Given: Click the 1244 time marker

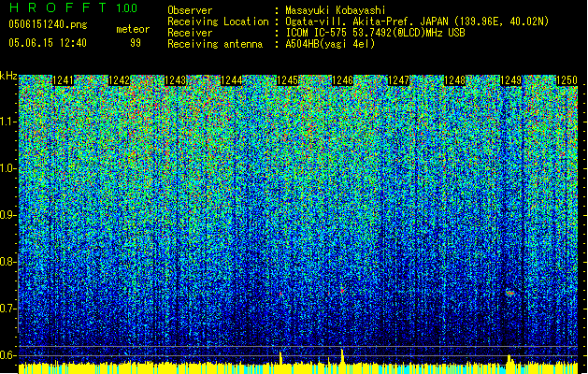Looking at the screenshot, I should 232,80.
